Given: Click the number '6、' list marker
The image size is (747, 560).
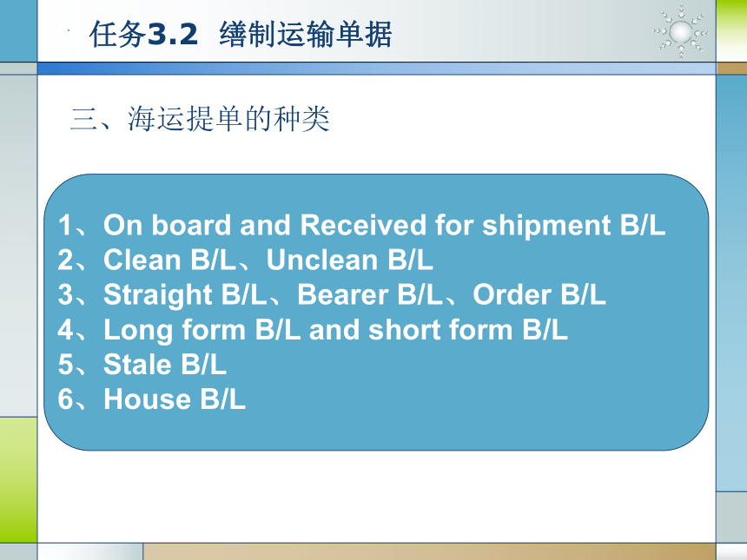Looking at the screenshot, I should coord(72,399).
